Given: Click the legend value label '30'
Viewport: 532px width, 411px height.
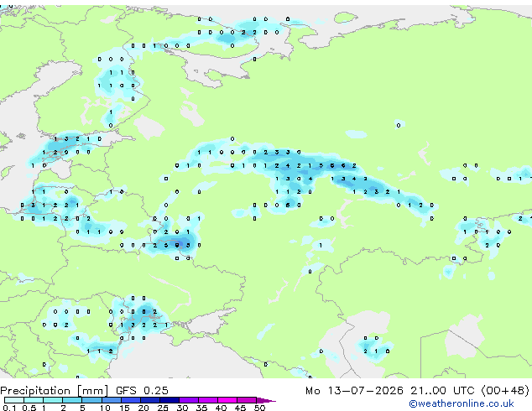Looking at the screenshot, I should (182, 408).
